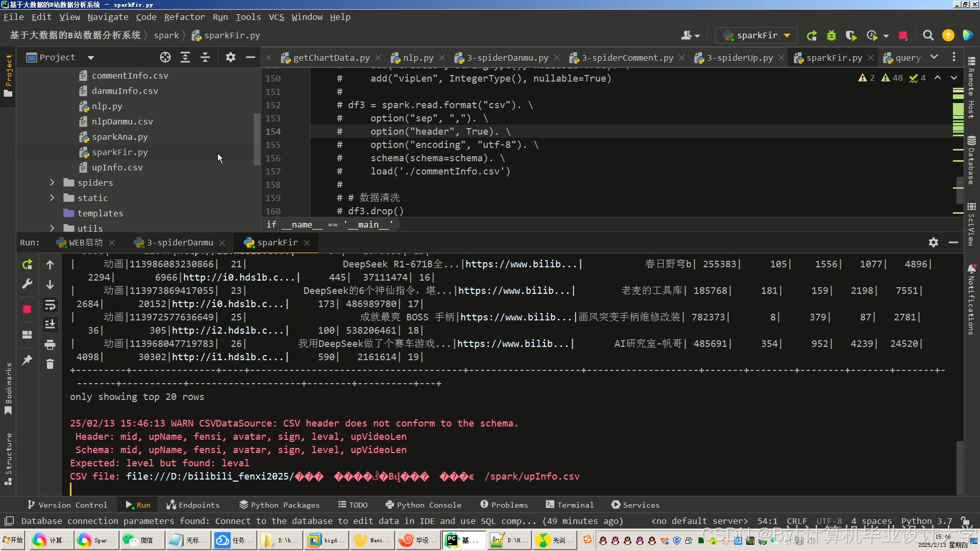
Task: Expand the static folder in tree
Action: tap(52, 198)
